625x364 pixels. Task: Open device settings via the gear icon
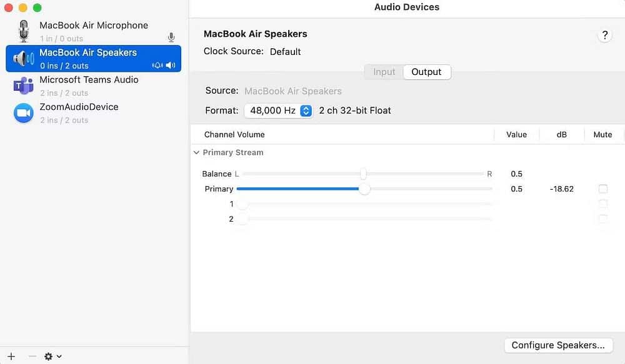pos(49,356)
